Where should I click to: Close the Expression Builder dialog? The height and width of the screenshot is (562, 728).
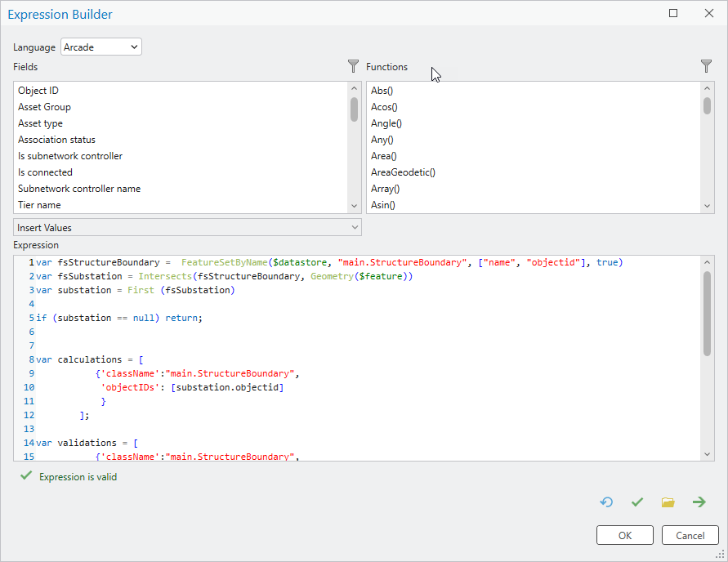point(708,14)
